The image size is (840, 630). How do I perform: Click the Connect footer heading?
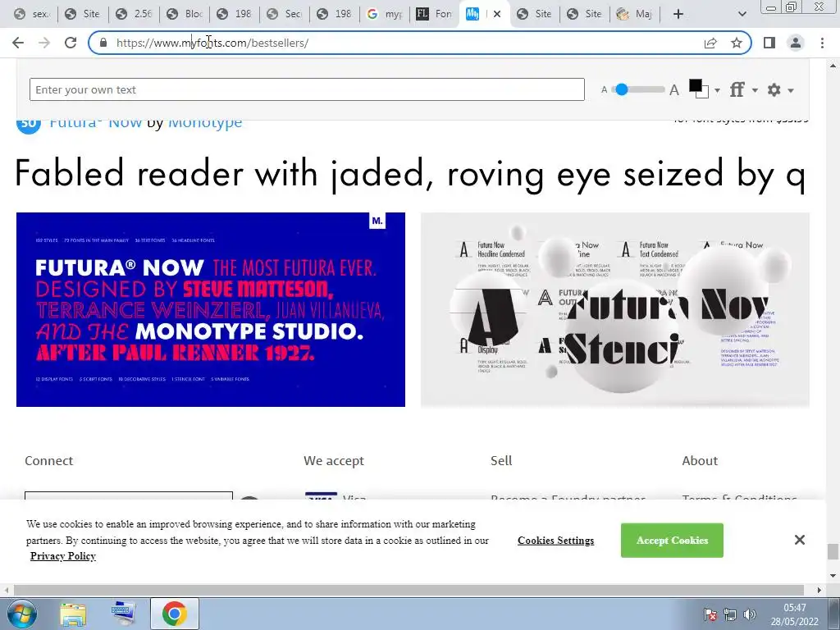coord(48,461)
